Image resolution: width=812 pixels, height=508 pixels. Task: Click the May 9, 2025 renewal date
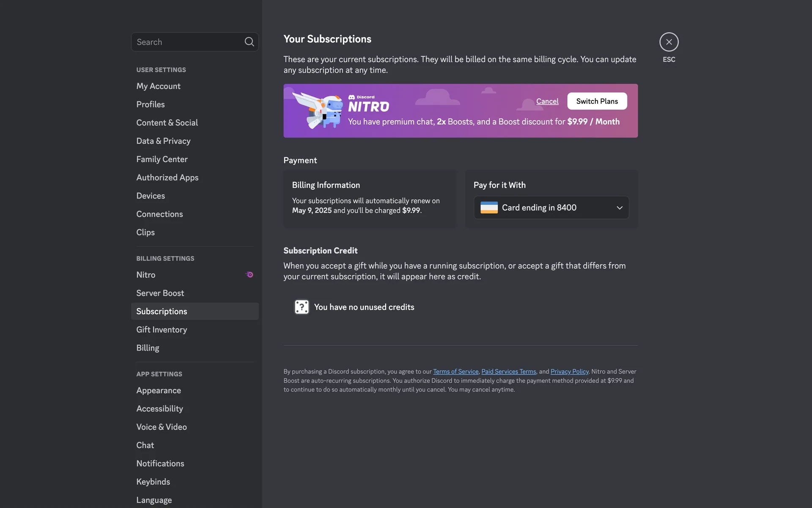[312, 210]
